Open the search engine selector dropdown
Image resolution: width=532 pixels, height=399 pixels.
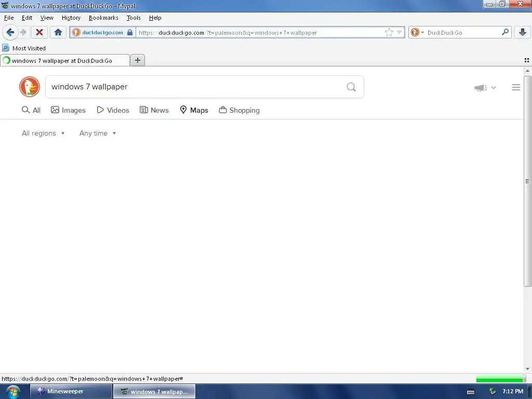pyautogui.click(x=417, y=32)
